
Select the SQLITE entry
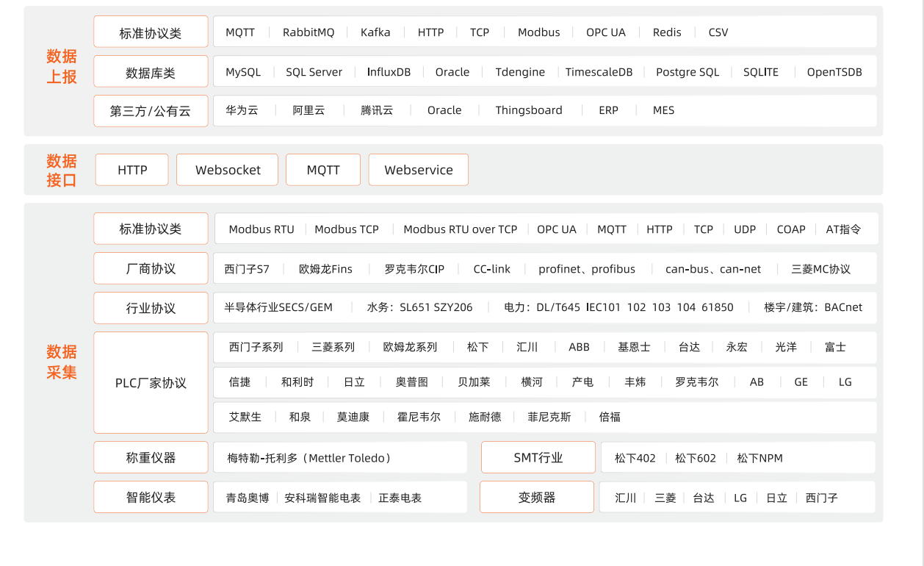click(x=761, y=72)
